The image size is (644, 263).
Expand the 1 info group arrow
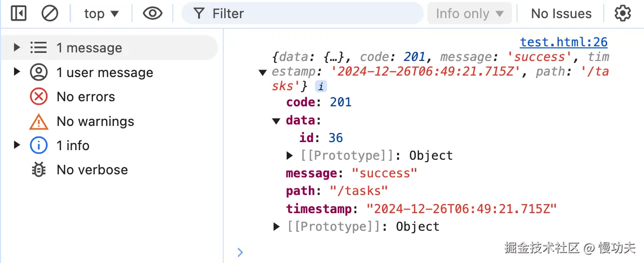pyautogui.click(x=17, y=145)
